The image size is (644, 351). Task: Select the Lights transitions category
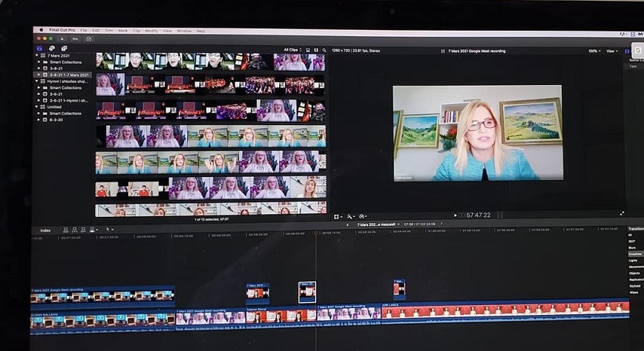tap(633, 261)
